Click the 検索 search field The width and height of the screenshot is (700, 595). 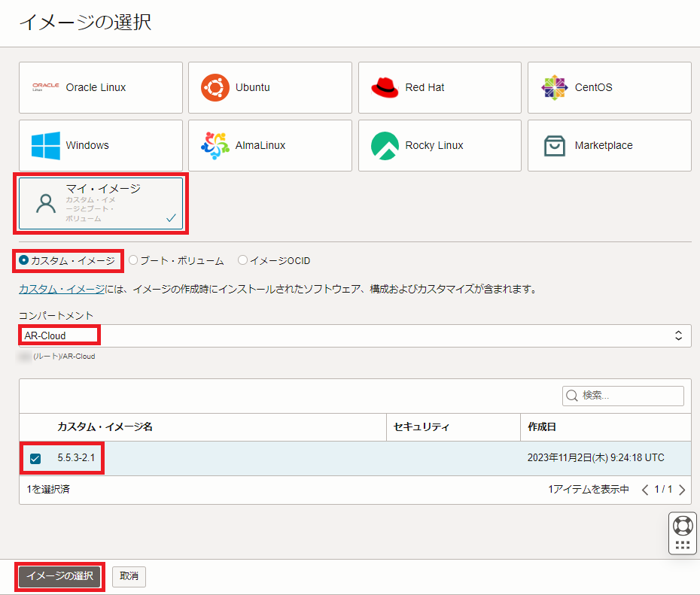(629, 396)
